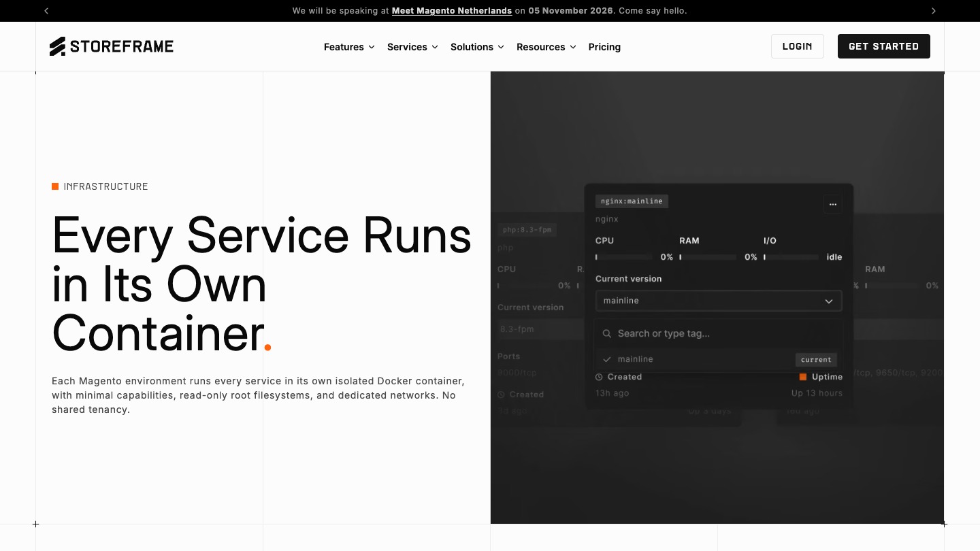Click the nginx:mainline tag label

coord(632,201)
